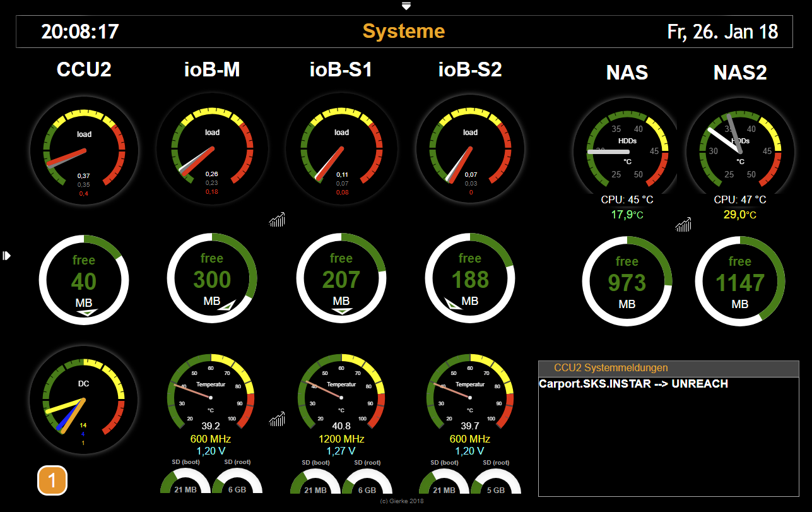This screenshot has width=812, height=512.
Task: Select the ioB-M load gauge
Action: click(213, 149)
